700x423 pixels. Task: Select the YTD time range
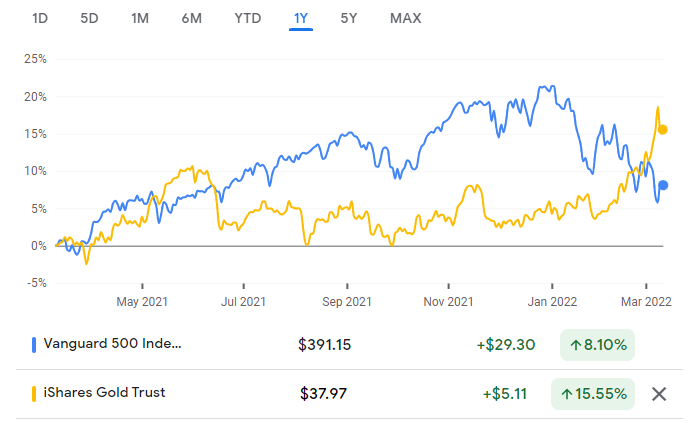[247, 18]
